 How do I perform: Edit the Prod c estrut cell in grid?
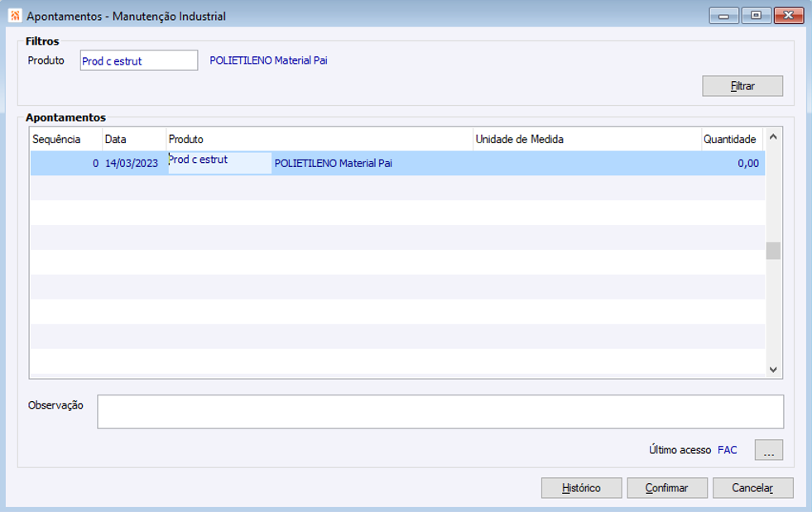pos(219,163)
